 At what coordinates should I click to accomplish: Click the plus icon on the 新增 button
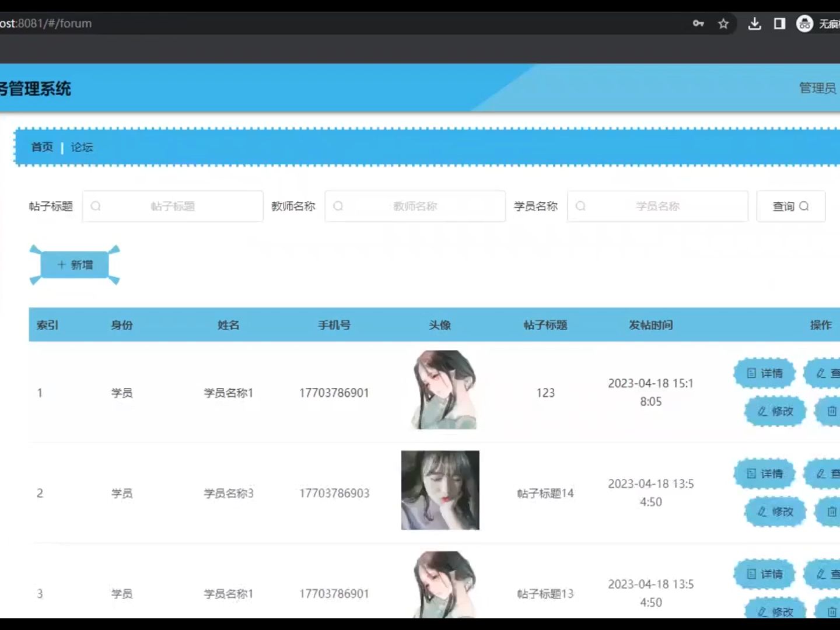[x=61, y=264]
